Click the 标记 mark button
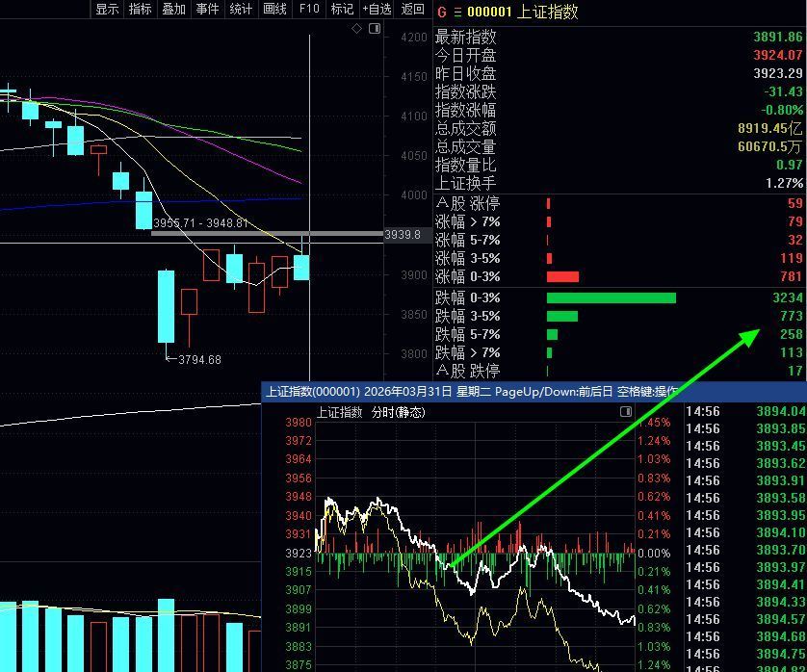This screenshot has width=807, height=672. 342,9
